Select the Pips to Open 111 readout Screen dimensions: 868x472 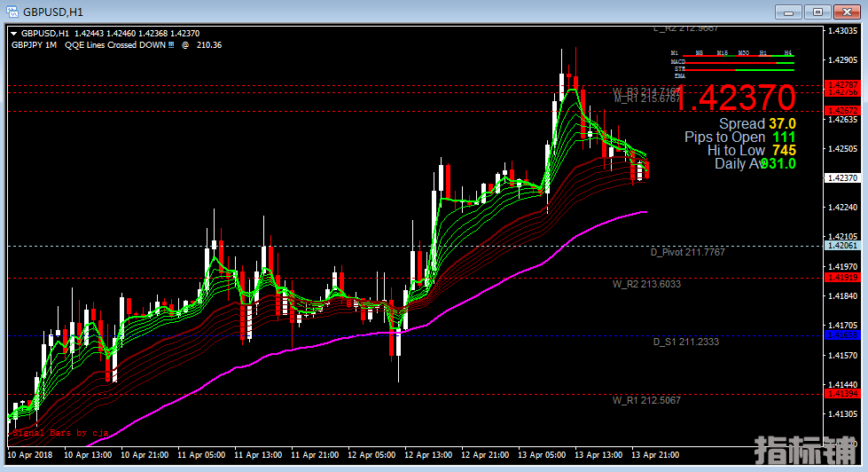pos(740,137)
